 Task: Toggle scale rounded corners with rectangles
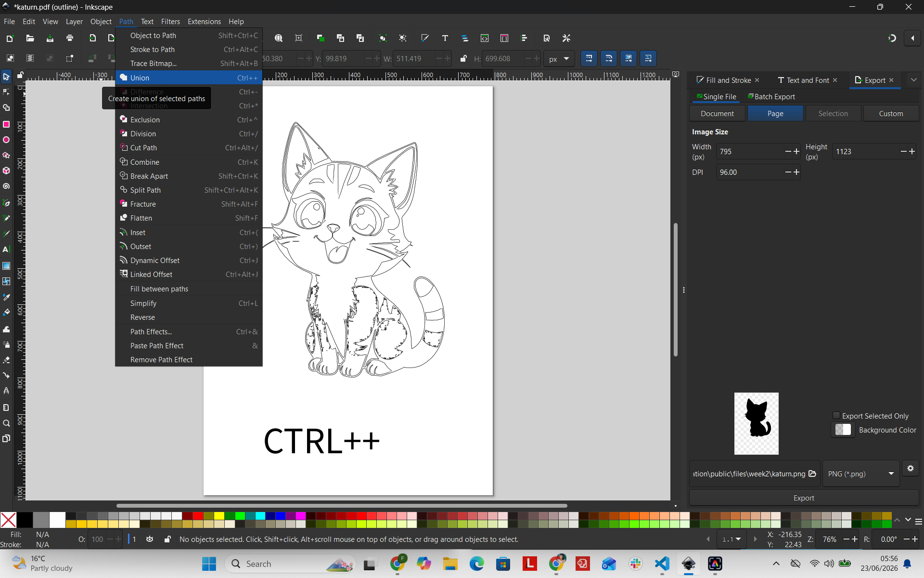(x=609, y=59)
